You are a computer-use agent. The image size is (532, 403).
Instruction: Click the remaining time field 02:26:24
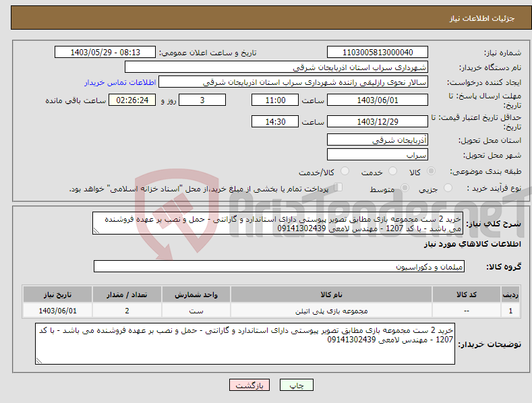coord(132,100)
